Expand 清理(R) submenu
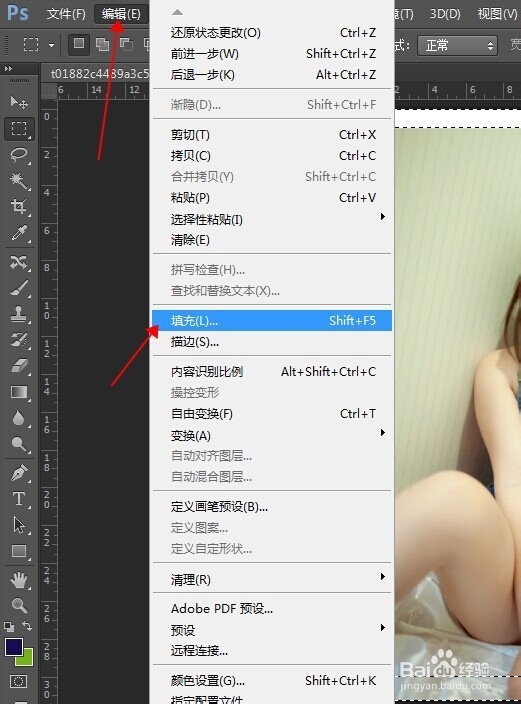This screenshot has height=704, width=521. pyautogui.click(x=272, y=580)
